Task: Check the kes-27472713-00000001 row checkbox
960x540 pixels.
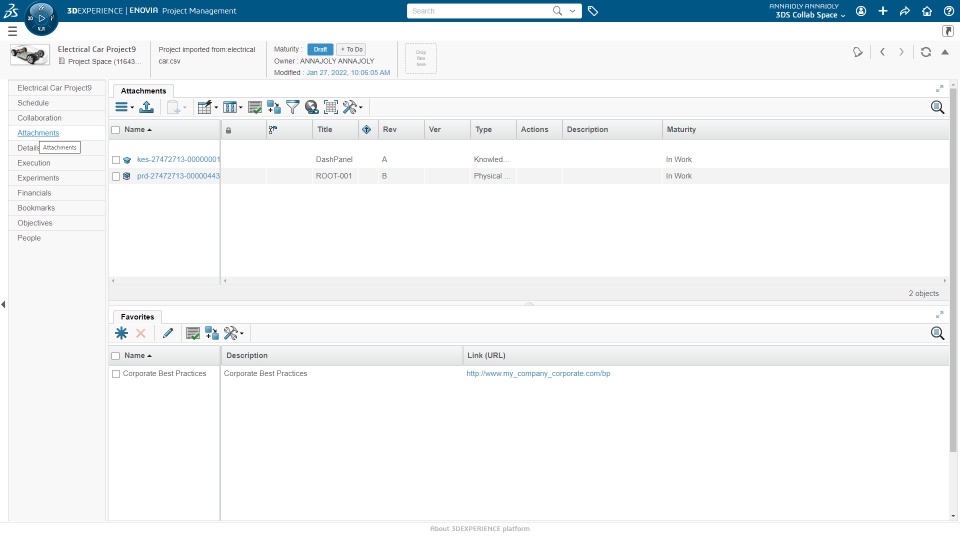Action: click(x=116, y=160)
